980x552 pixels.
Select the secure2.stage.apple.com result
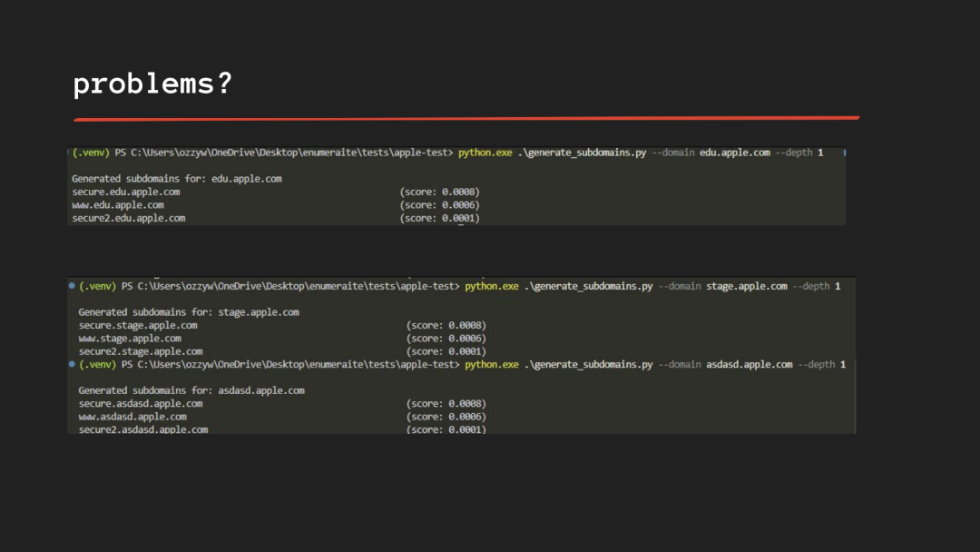pos(140,351)
